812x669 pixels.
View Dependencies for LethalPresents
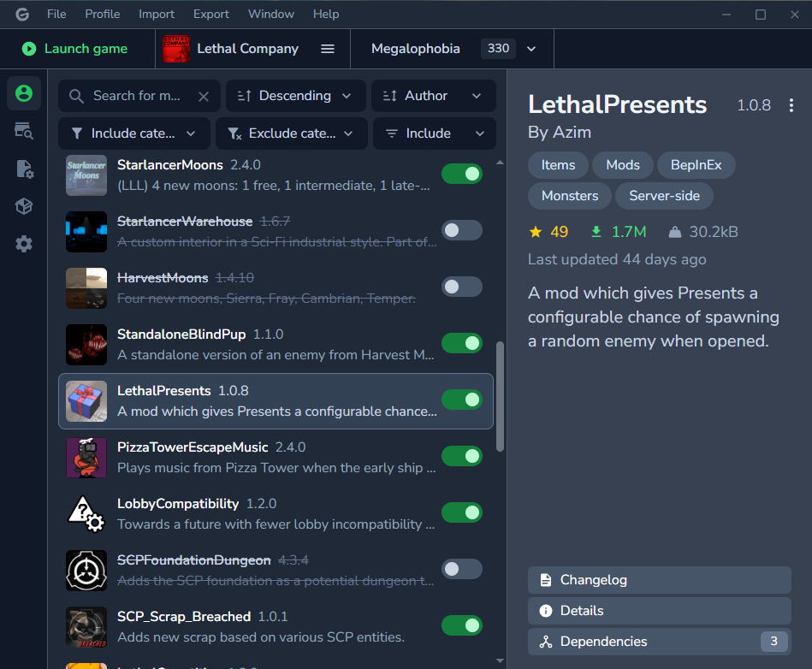click(x=659, y=641)
